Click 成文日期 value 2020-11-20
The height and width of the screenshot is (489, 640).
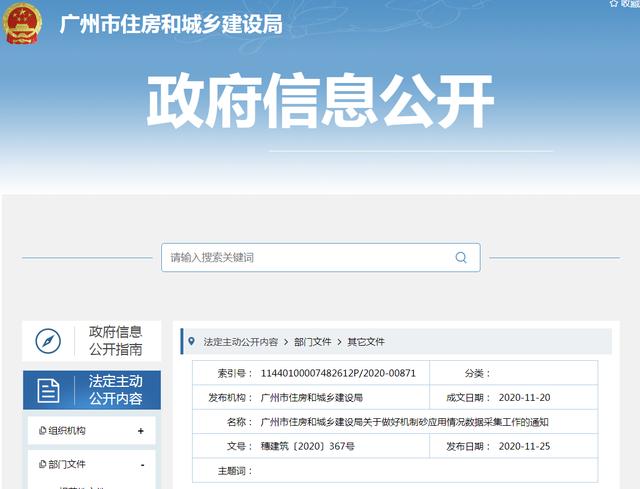[x=524, y=398]
